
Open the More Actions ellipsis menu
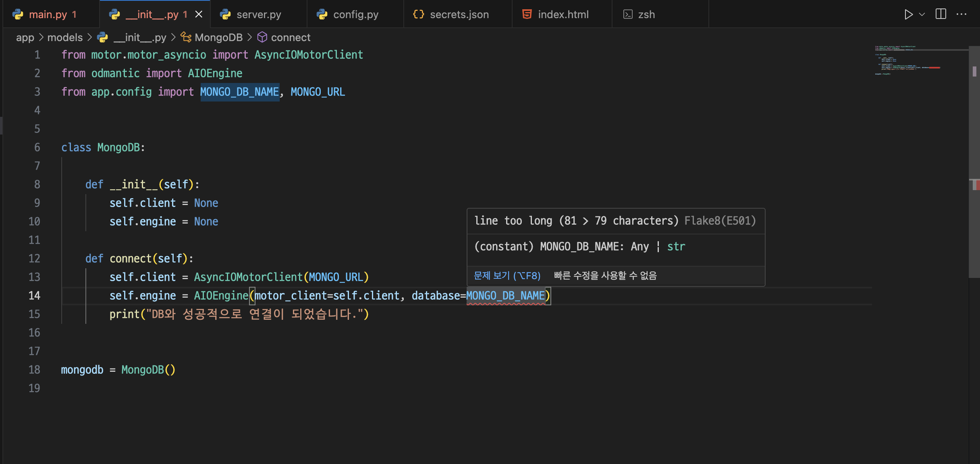[x=962, y=14]
